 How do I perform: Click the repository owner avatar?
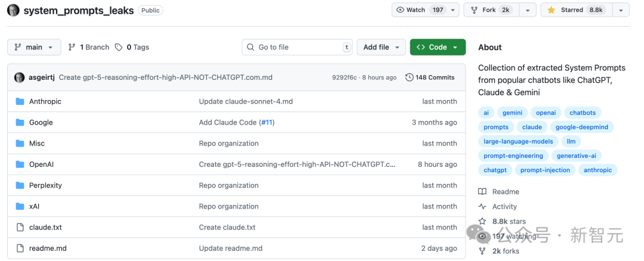point(13,10)
